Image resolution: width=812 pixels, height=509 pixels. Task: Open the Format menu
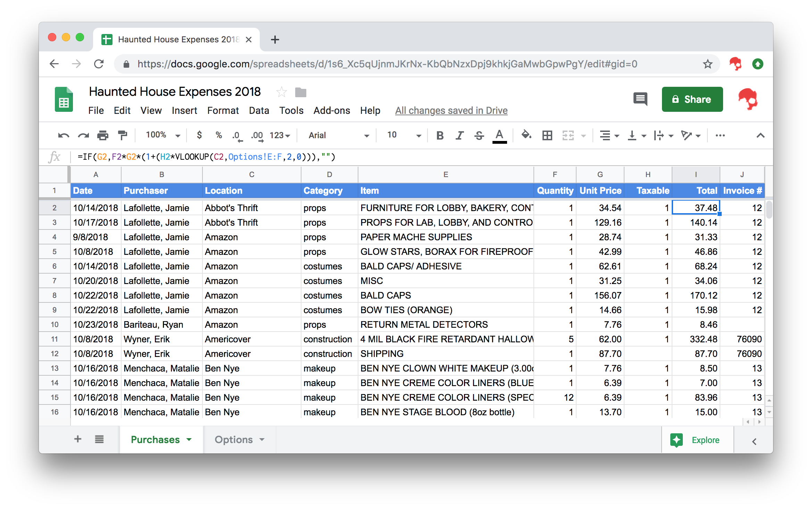(x=223, y=110)
